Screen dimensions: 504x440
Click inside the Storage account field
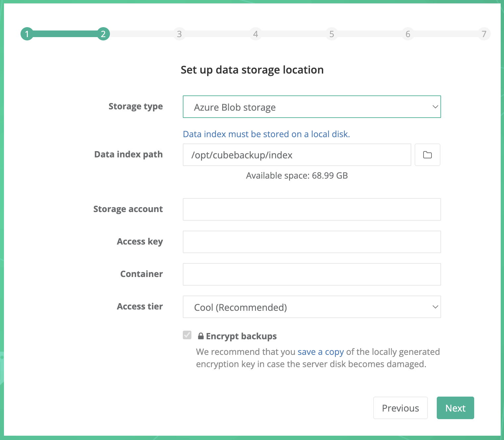tap(311, 209)
